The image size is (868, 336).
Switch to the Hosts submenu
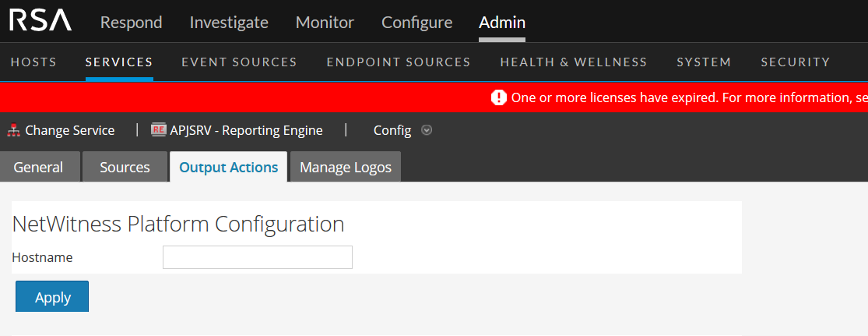click(x=33, y=62)
